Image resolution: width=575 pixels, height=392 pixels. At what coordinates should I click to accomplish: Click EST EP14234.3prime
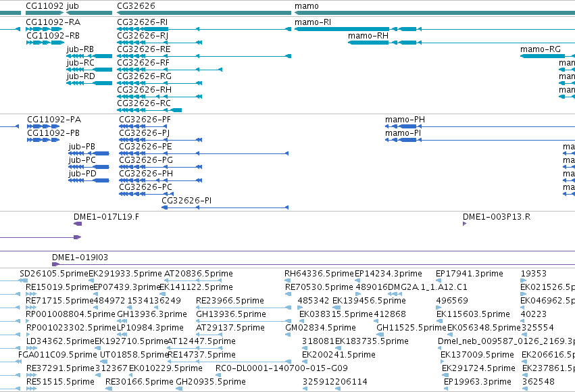(389, 274)
